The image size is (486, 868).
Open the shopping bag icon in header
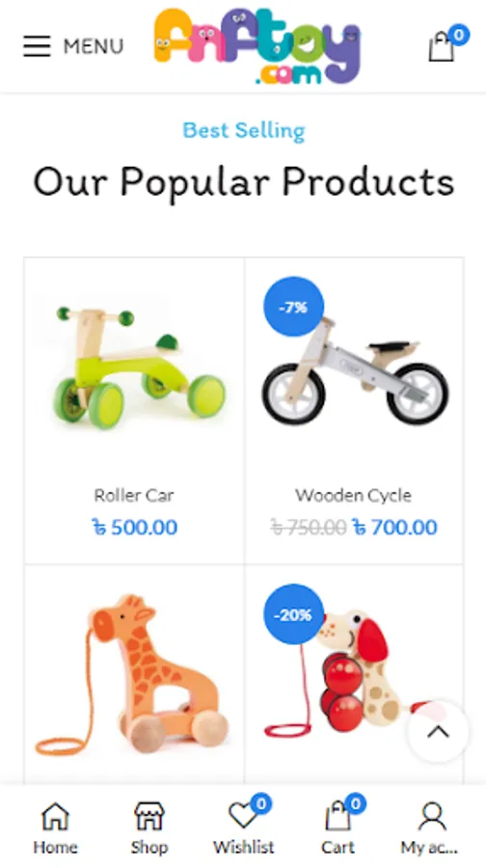[442, 46]
